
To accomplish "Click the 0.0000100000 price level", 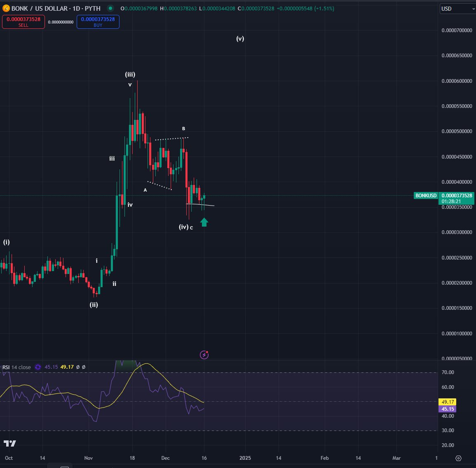I will [457, 334].
